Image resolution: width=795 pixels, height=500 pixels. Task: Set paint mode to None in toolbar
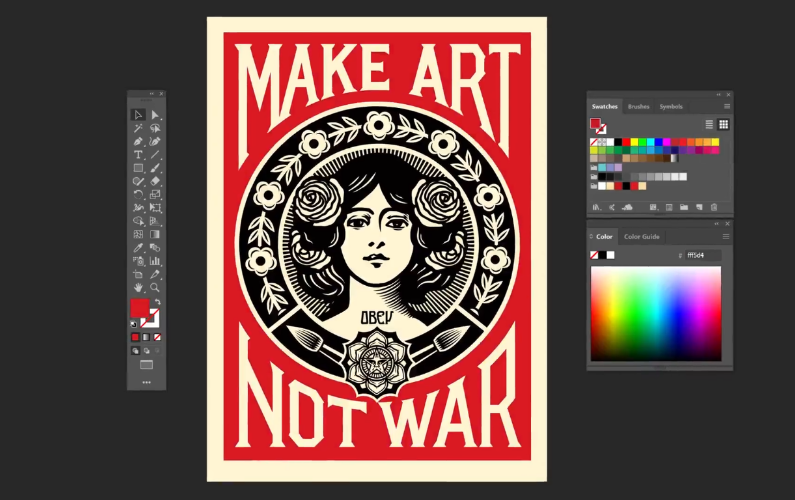[x=157, y=337]
